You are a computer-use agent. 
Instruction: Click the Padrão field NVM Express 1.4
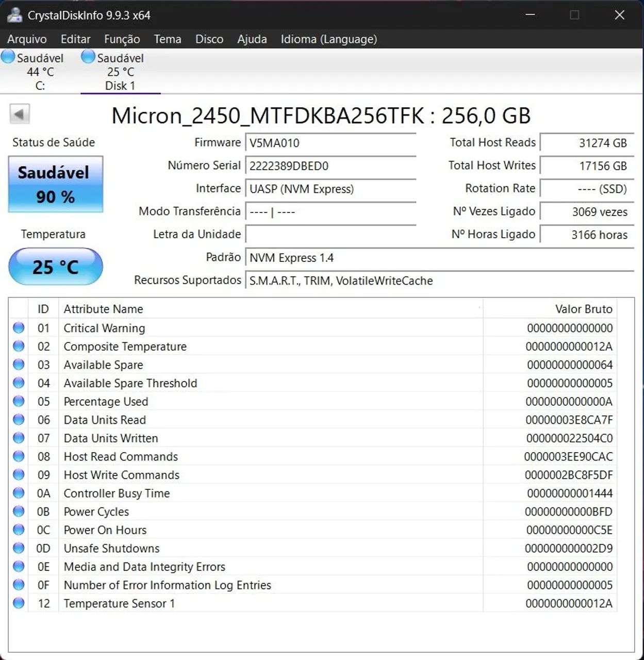pos(440,258)
